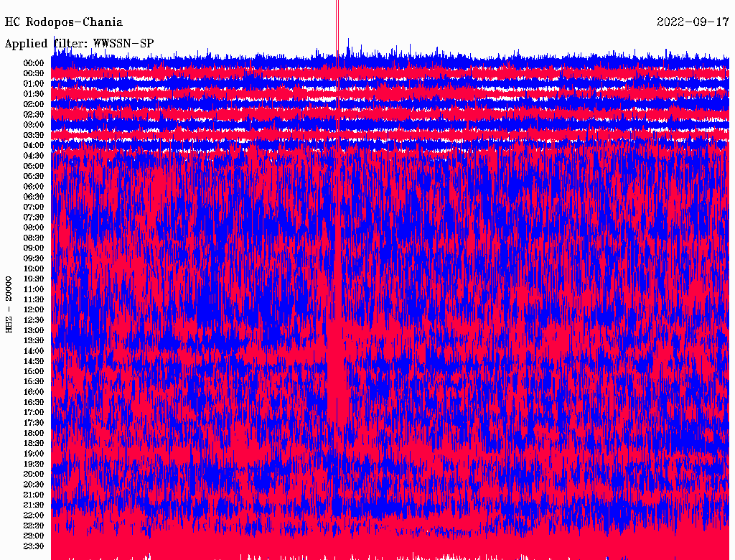Click the Applied filter WWSSN-SP text
The height and width of the screenshot is (560, 735).
(79, 44)
